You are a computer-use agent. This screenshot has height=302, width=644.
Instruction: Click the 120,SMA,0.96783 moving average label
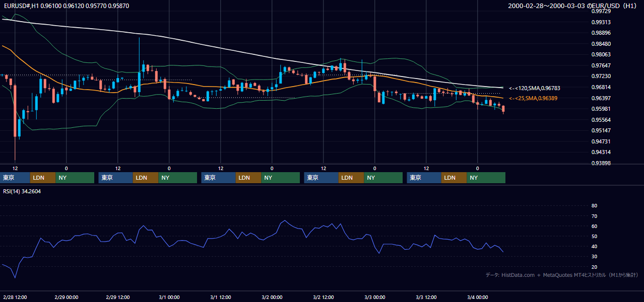(x=534, y=88)
